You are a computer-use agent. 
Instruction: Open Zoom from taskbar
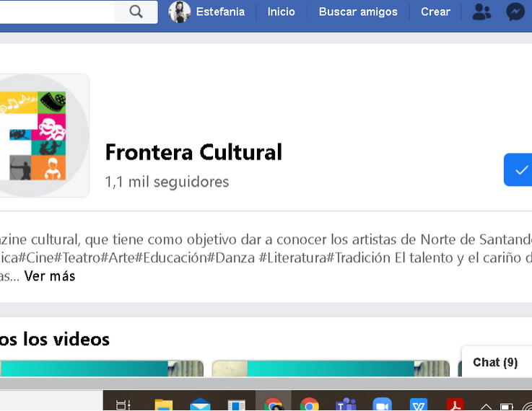[382, 405]
